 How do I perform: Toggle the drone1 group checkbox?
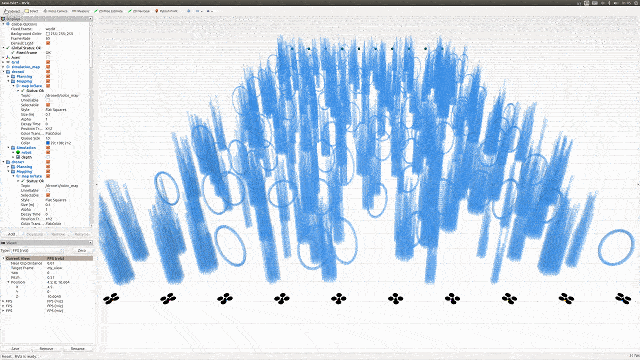click(48, 162)
